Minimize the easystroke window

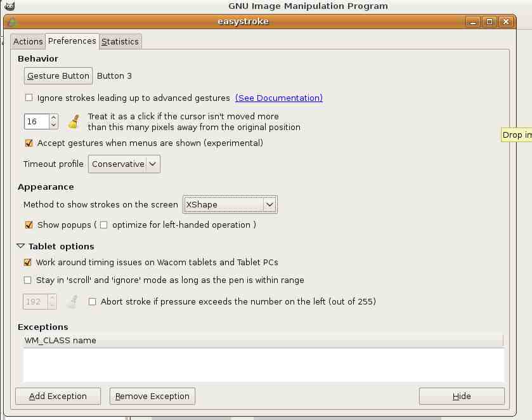click(472, 22)
